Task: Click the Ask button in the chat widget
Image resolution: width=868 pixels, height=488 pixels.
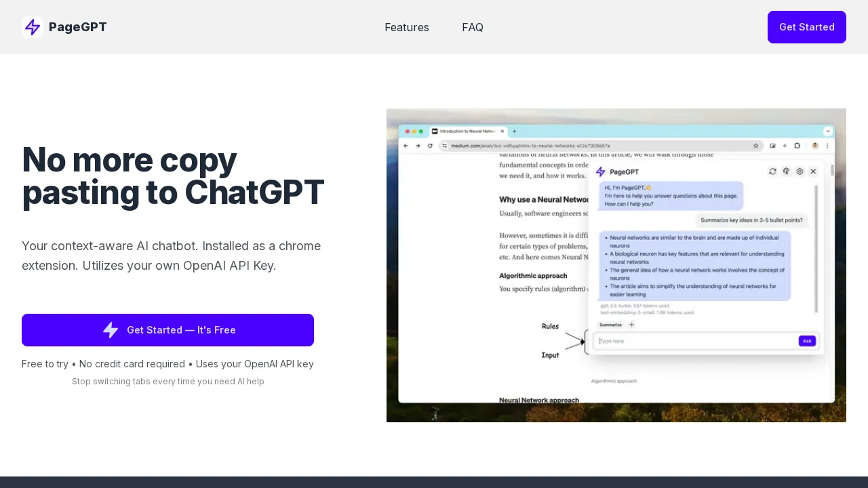Action: coord(807,341)
